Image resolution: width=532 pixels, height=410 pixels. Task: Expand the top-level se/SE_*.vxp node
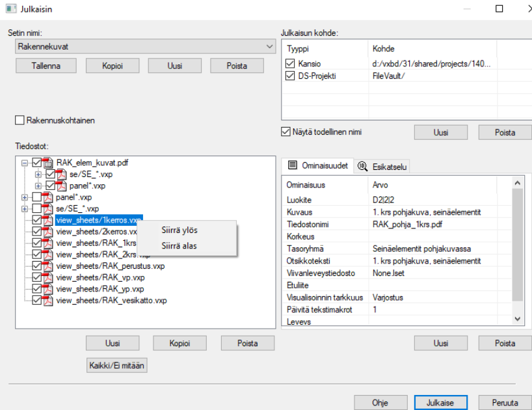coord(25,209)
